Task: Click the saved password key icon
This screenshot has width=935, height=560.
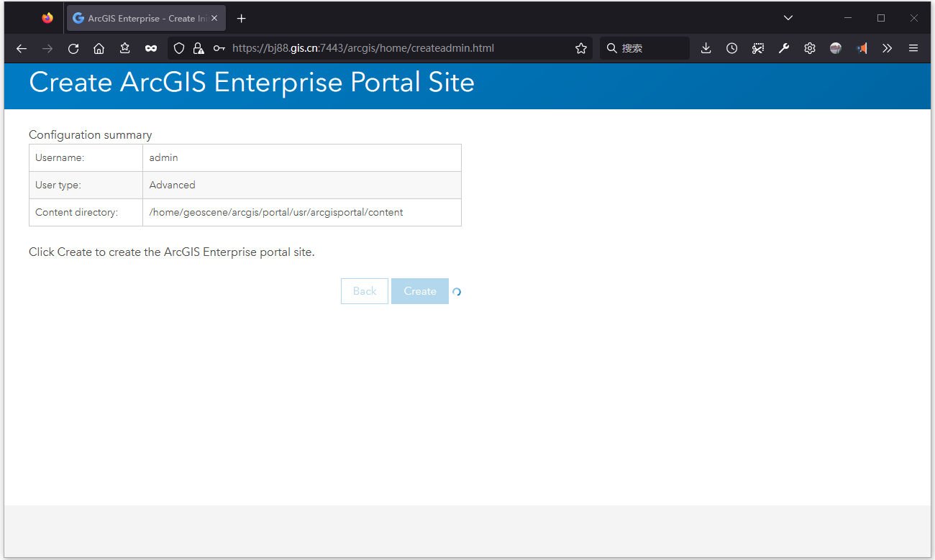Action: [x=219, y=48]
